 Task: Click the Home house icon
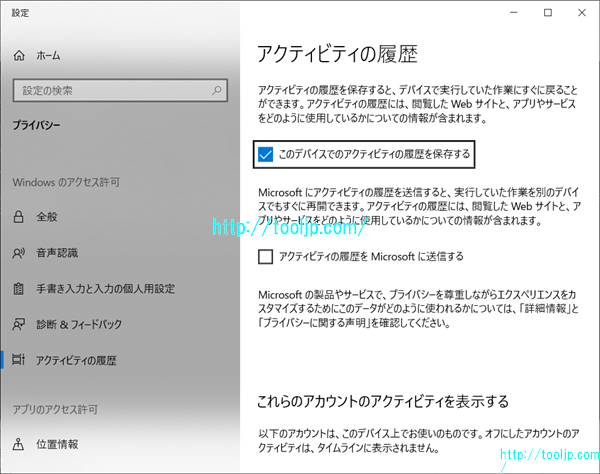pyautogui.click(x=19, y=56)
